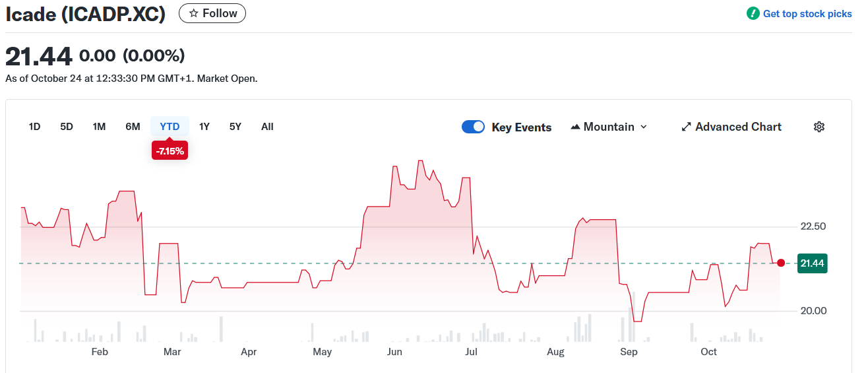868x373 pixels.
Task: Select the All time range
Action: point(267,127)
